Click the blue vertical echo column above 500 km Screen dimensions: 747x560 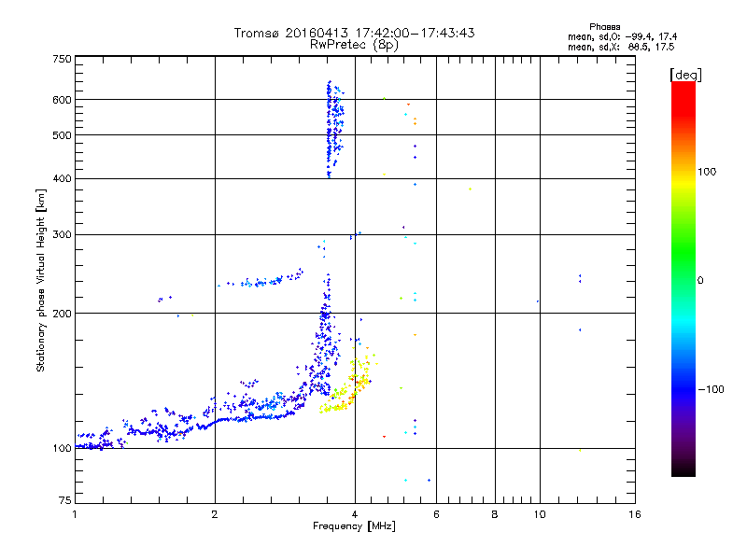334,129
